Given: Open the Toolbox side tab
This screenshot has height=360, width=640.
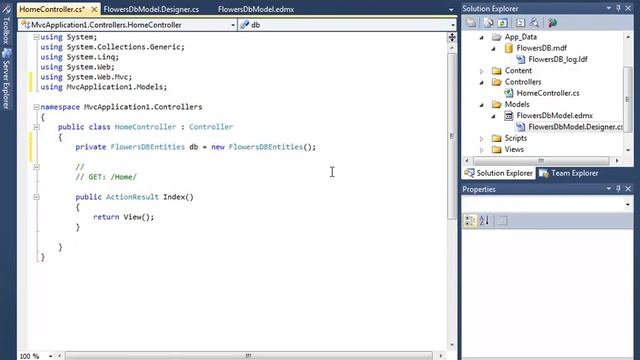Looking at the screenshot, I should point(6,25).
